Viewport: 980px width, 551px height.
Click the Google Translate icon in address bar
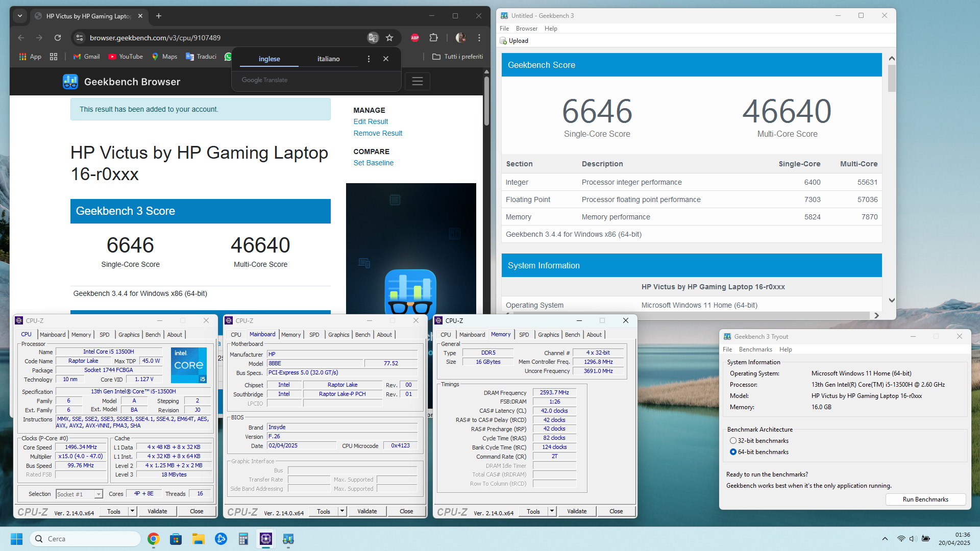[373, 38]
